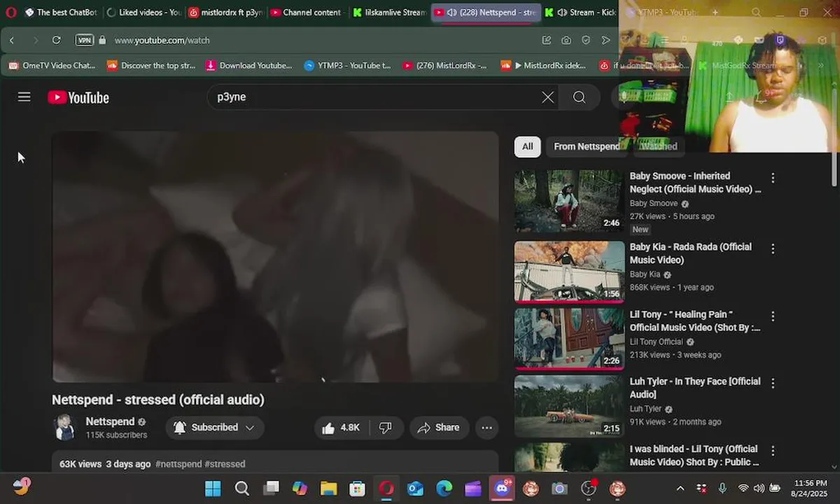The height and width of the screenshot is (504, 840).
Task: Show hidden system tray icons chevron
Action: pos(680,488)
